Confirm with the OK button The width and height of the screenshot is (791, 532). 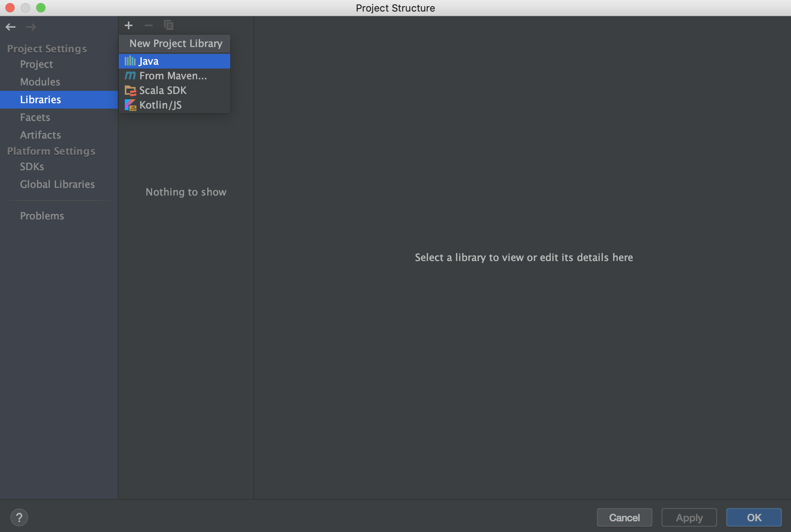click(754, 517)
